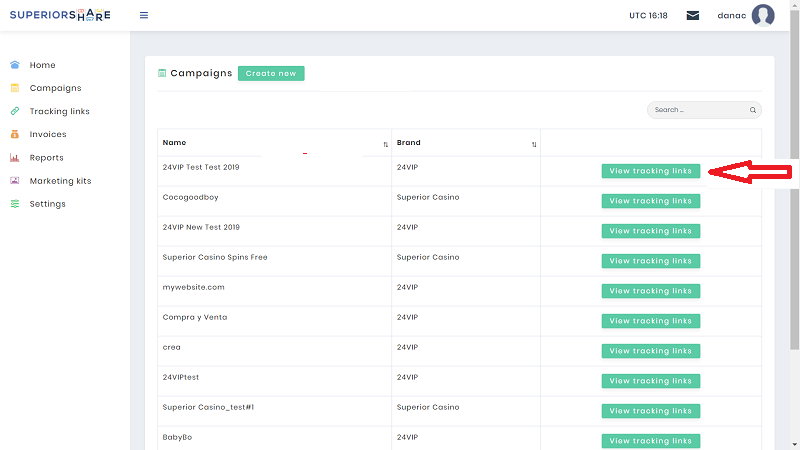The width and height of the screenshot is (800, 450).
Task: Open Invoices menu item
Action: tap(48, 134)
